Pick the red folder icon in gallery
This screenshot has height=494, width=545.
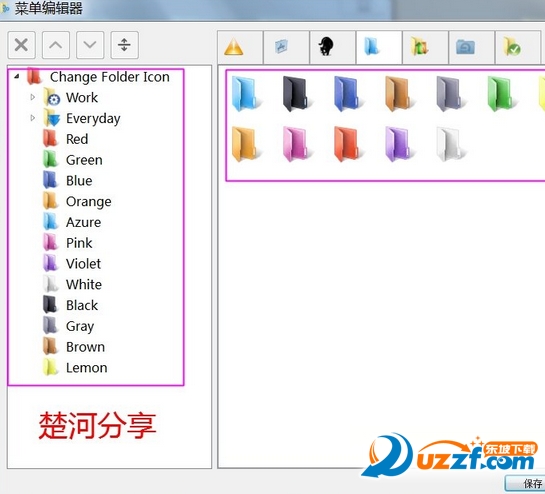coord(348,144)
